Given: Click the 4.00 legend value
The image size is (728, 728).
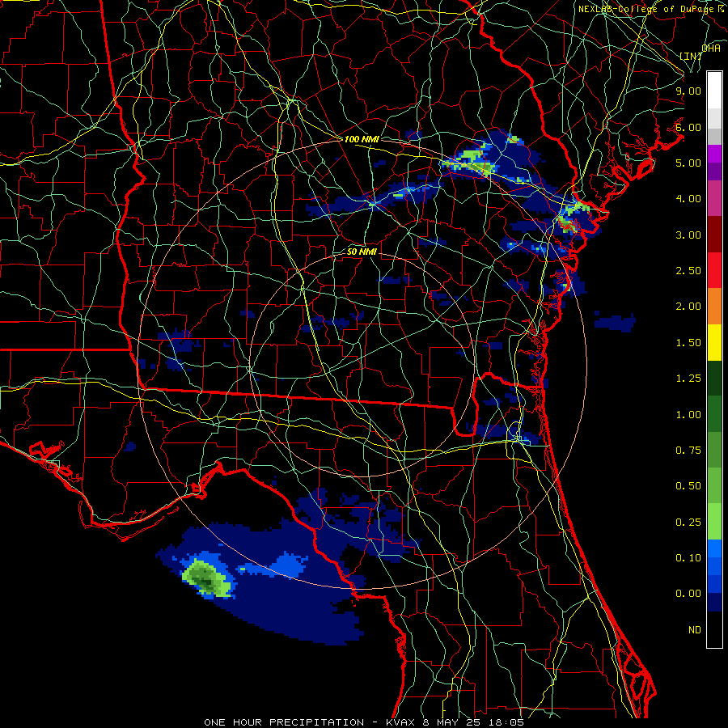Looking at the screenshot, I should point(688,199).
